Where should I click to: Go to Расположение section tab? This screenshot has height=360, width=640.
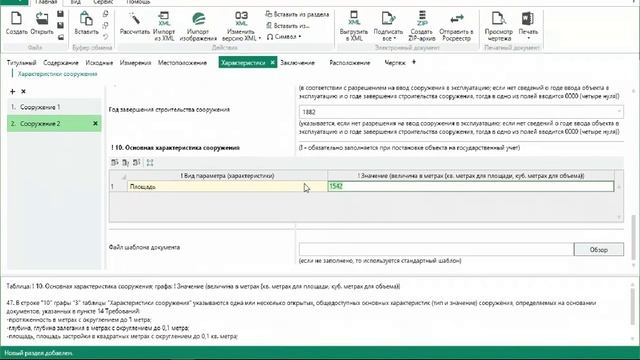pyautogui.click(x=350, y=63)
